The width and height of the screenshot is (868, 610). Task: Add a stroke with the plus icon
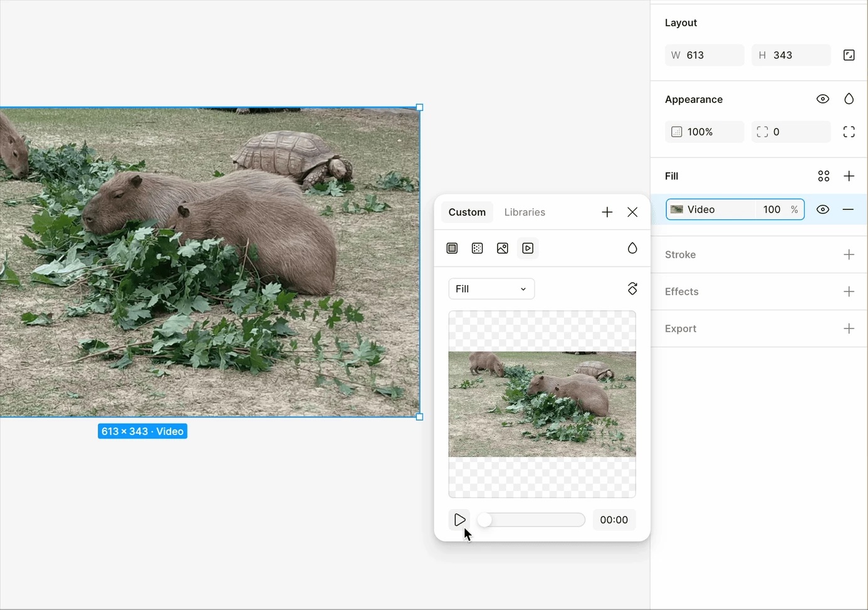[x=849, y=255]
